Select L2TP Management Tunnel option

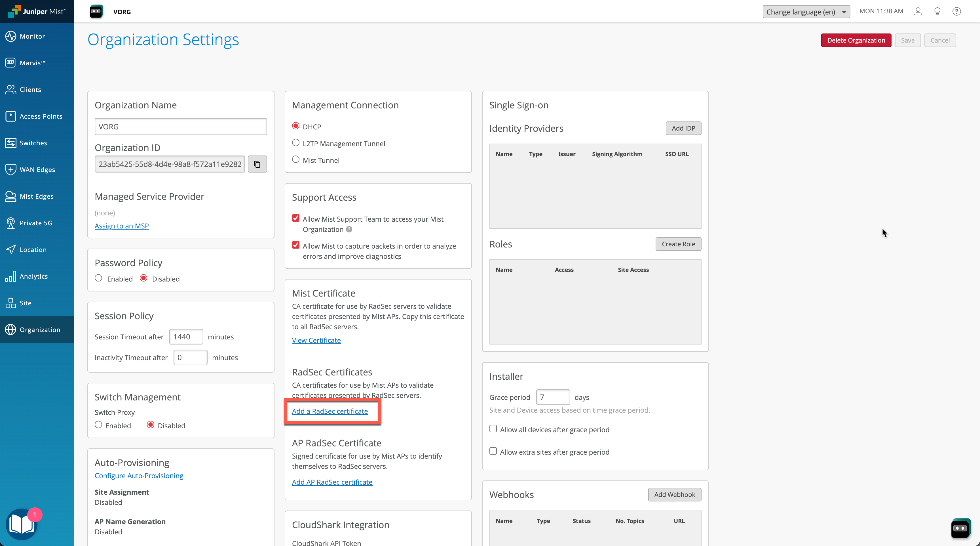(295, 143)
